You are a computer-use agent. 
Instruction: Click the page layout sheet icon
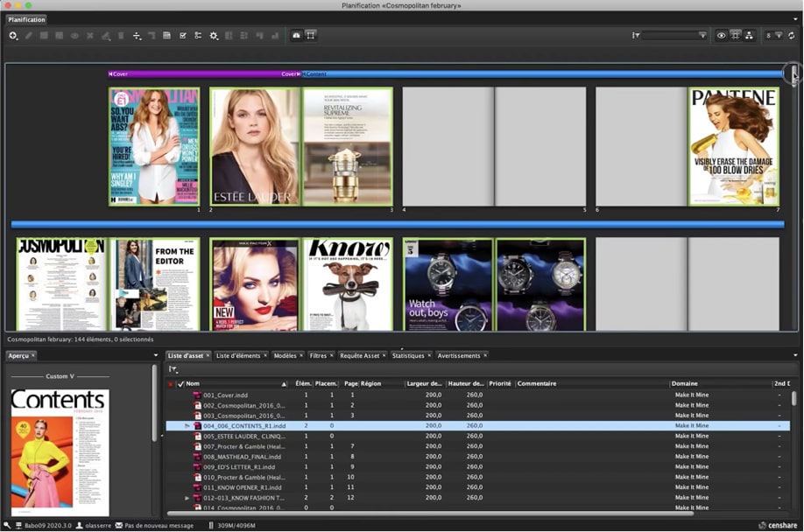pos(166,35)
